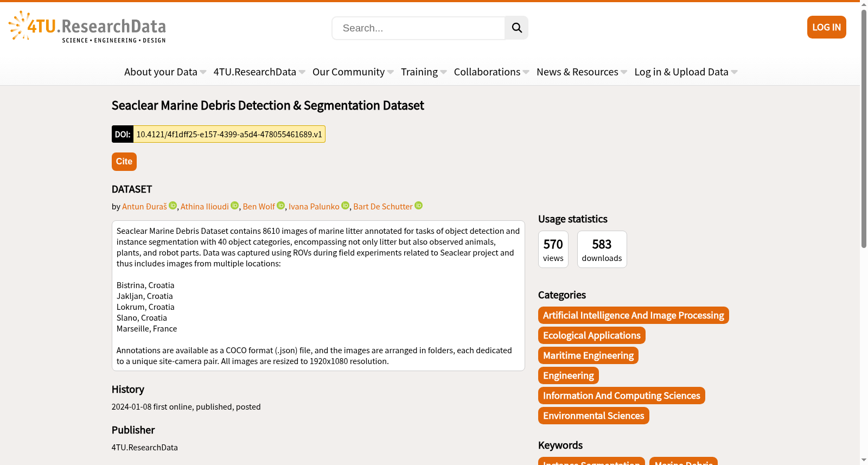Open author Antun Đuraš profile link
This screenshot has height=465, width=868.
[x=144, y=207]
